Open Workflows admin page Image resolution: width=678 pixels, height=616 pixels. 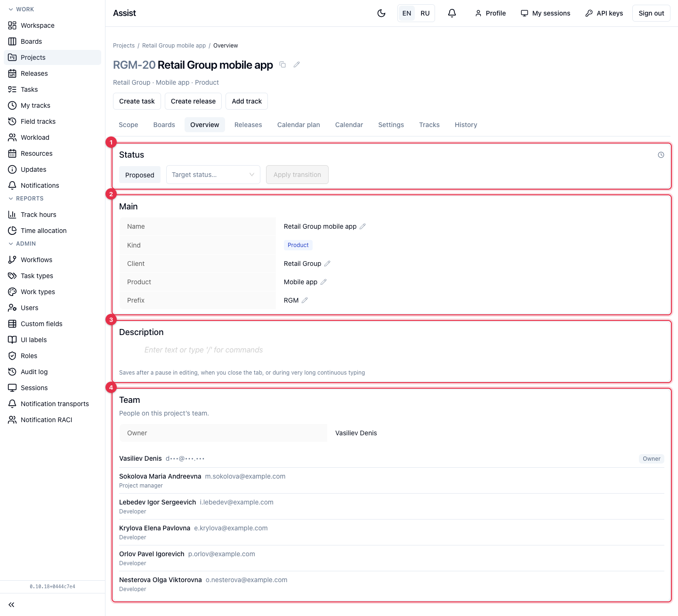52,260
